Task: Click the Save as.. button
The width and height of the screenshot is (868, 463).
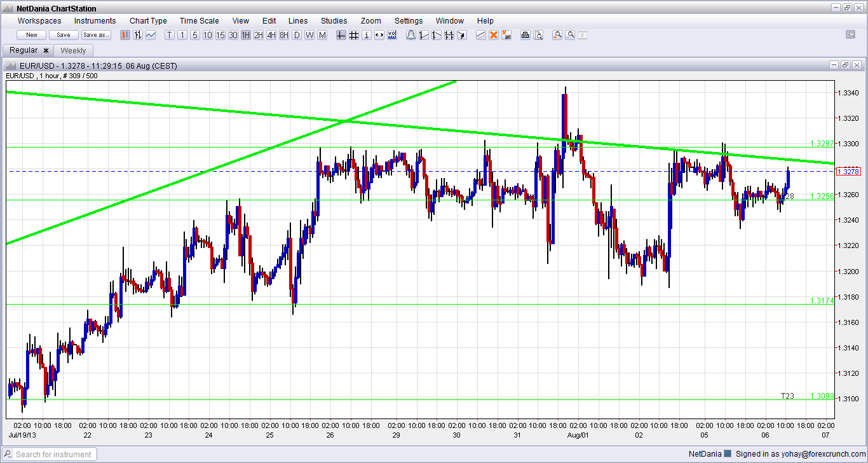Action: click(x=97, y=35)
